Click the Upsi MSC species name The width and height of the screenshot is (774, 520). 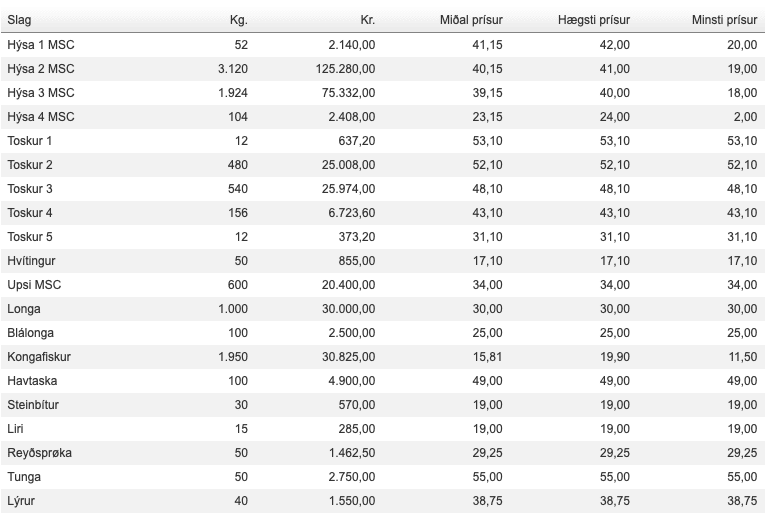35,284
